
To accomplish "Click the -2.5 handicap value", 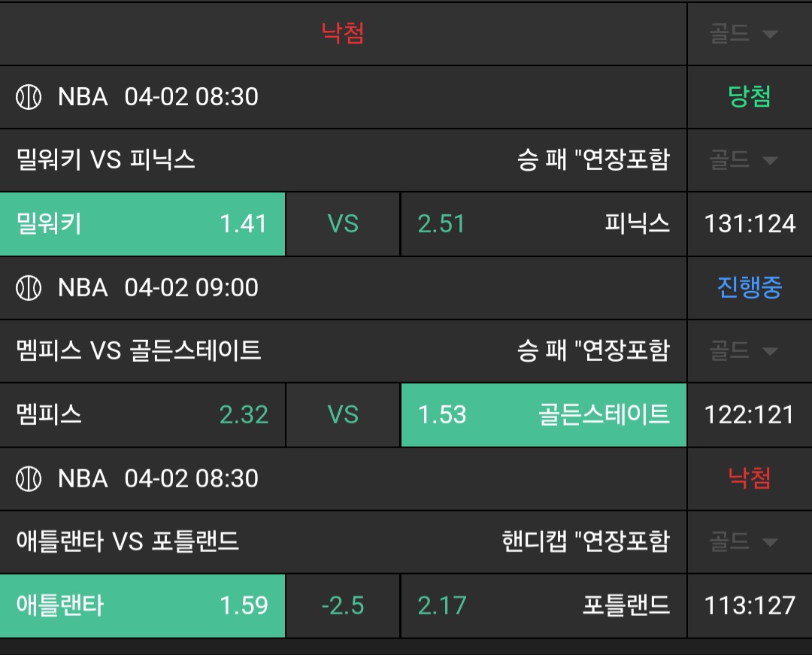I will 343,606.
